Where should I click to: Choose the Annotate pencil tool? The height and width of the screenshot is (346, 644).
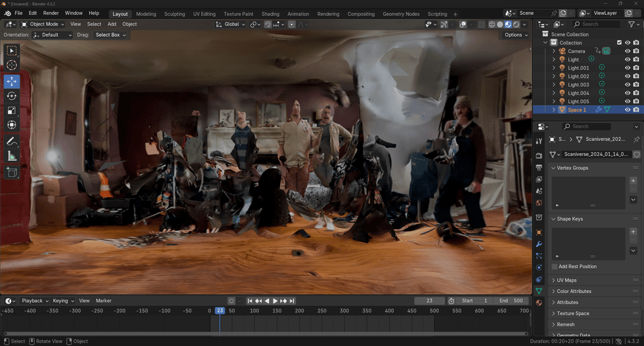click(12, 142)
